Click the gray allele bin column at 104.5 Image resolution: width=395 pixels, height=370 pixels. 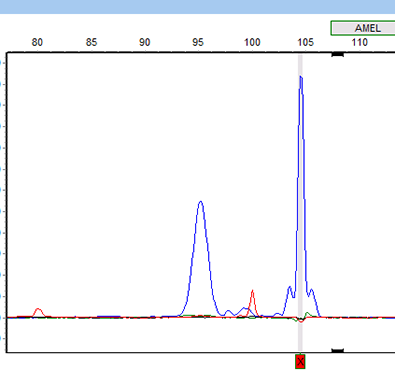tap(300, 203)
